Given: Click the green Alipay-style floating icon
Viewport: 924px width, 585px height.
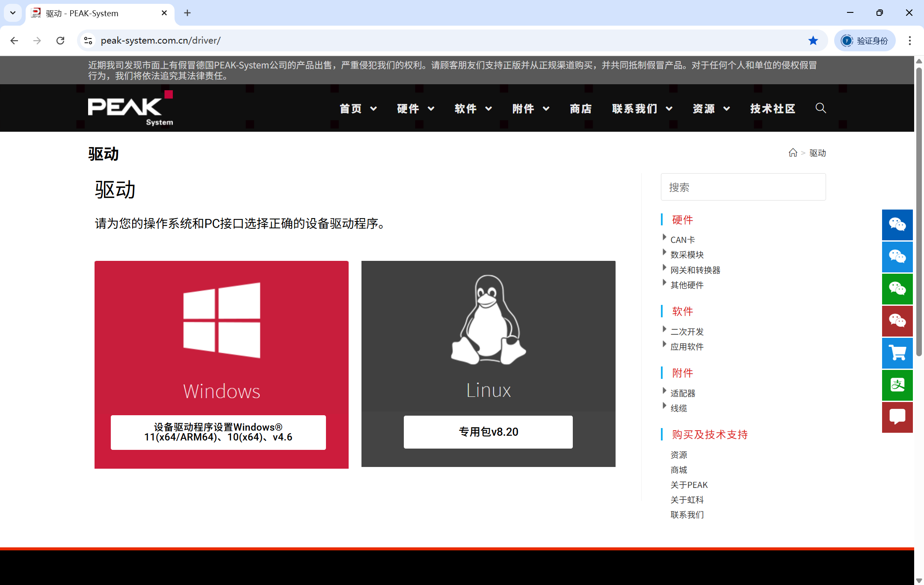Looking at the screenshot, I should (897, 385).
